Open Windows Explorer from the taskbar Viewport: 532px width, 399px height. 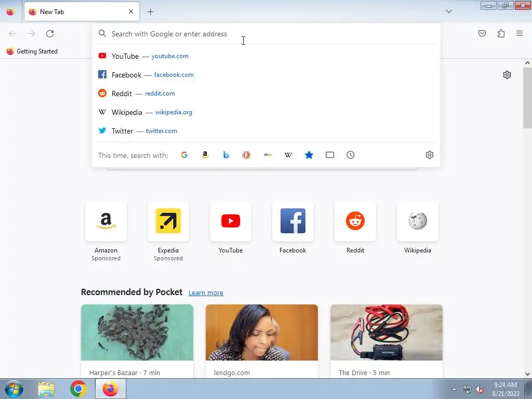(46, 389)
